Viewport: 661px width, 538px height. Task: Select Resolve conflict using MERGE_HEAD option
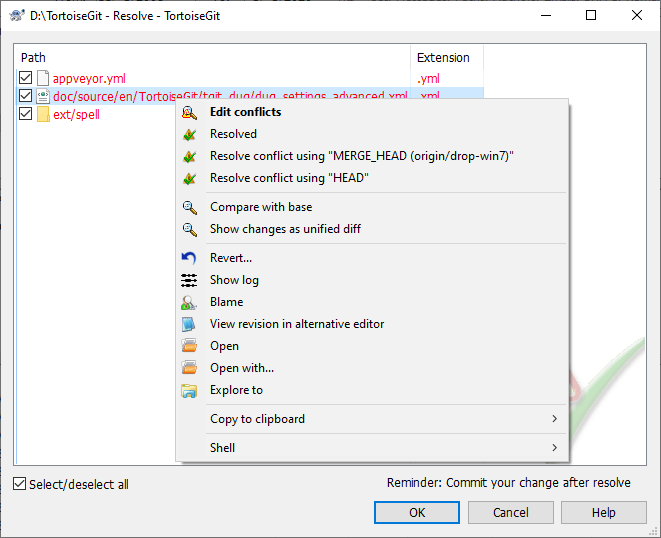coord(361,156)
